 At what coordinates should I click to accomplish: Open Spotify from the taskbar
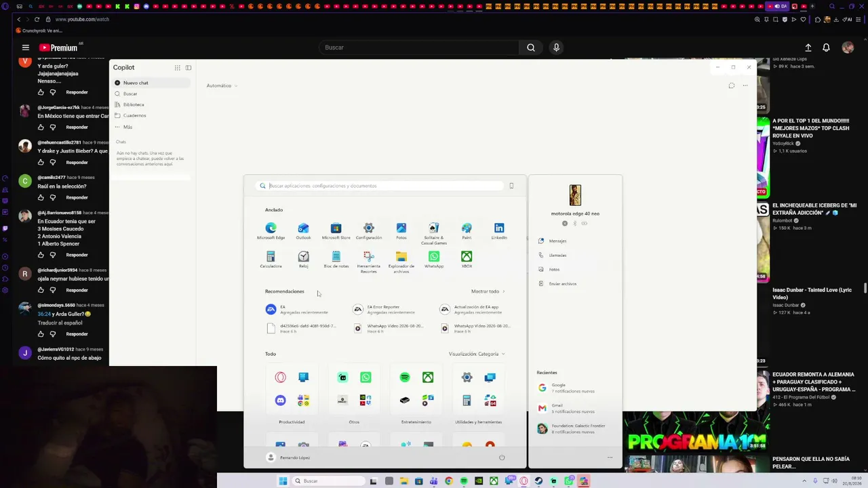[464, 481]
